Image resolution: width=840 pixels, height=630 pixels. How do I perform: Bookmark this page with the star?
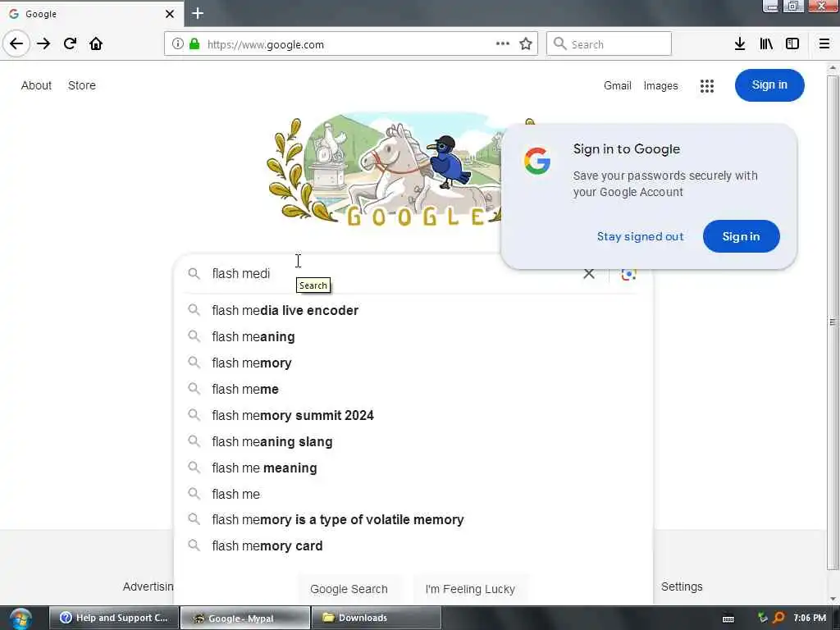tap(526, 44)
